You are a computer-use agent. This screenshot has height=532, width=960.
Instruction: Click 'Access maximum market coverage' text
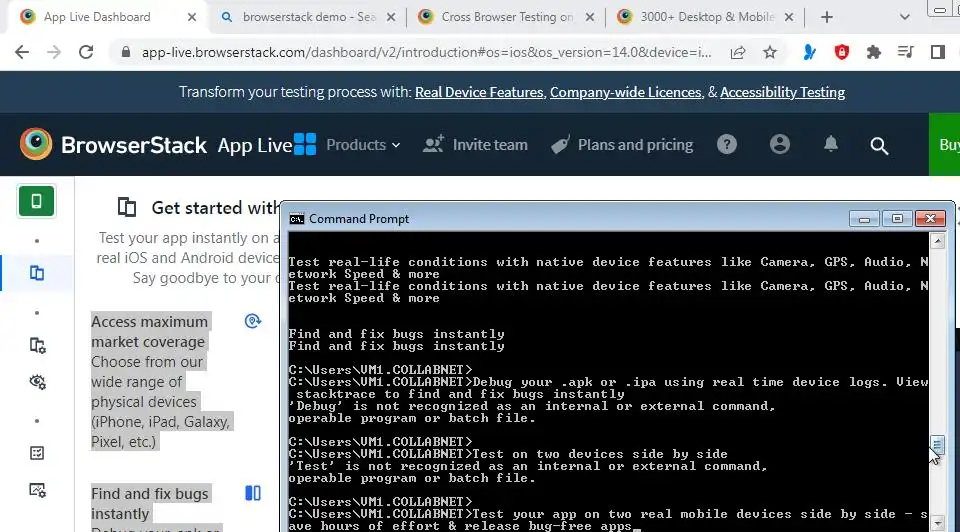(149, 332)
